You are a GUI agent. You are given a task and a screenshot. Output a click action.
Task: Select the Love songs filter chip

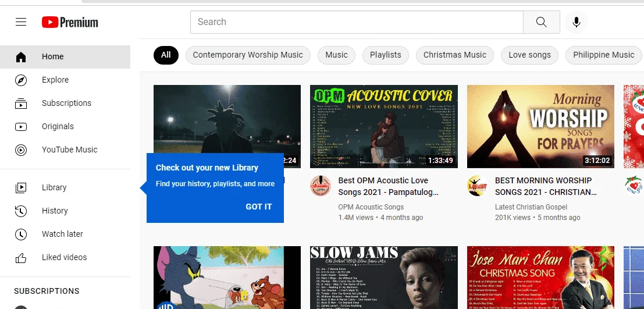pyautogui.click(x=529, y=55)
